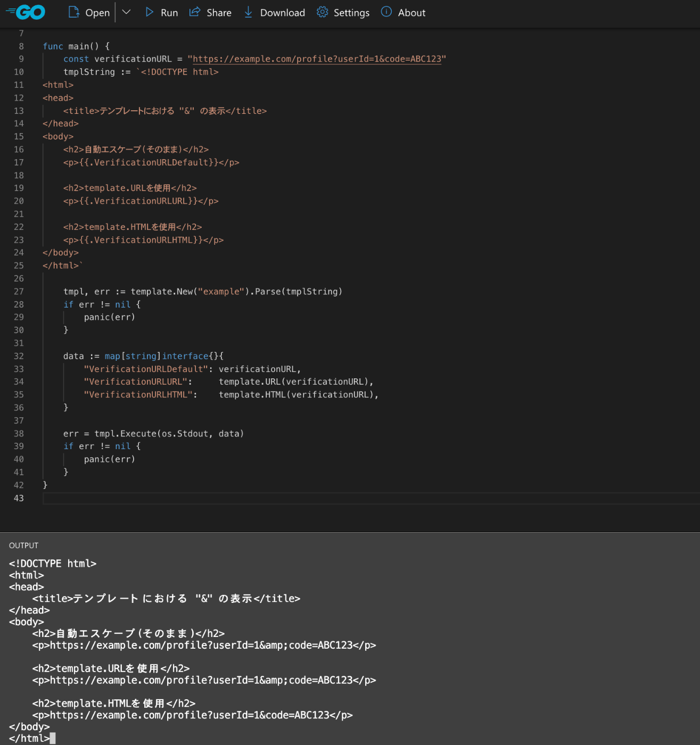The image size is (700, 745).
Task: Click the output URL under the 自動エスケープ heading
Action: tap(204, 645)
